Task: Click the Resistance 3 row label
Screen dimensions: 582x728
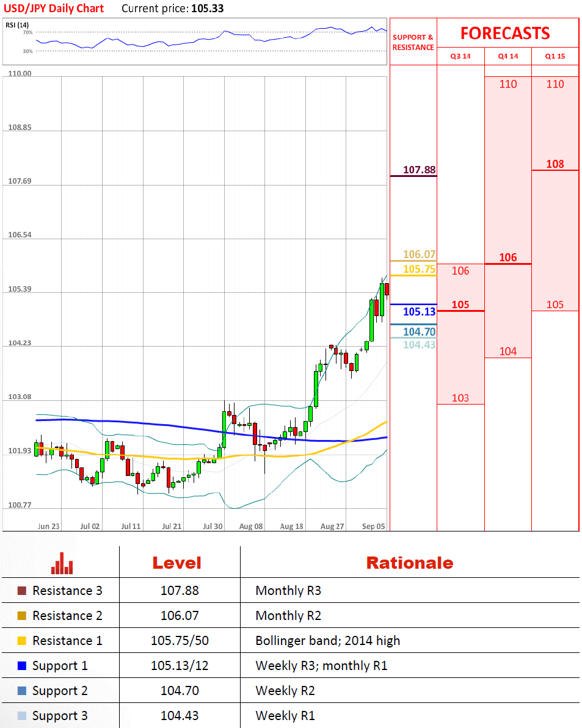Action: click(67, 591)
